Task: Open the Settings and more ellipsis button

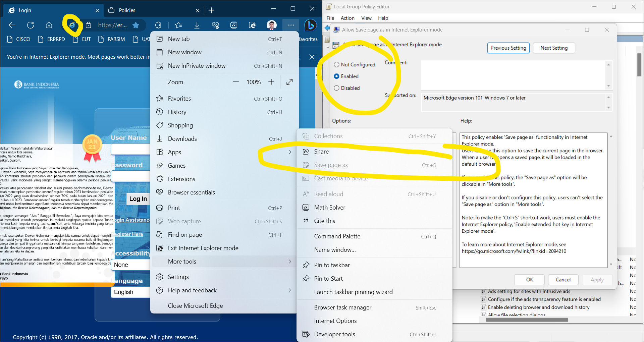Action: 291,25
